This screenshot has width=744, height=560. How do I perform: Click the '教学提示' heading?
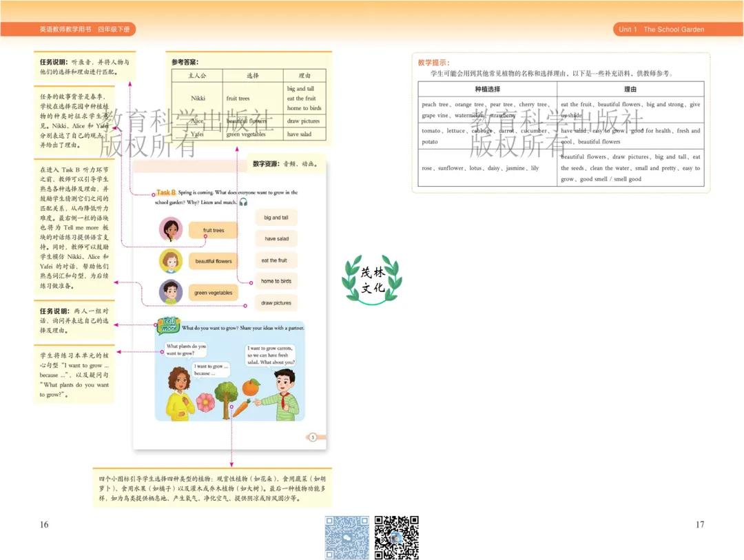[434, 63]
